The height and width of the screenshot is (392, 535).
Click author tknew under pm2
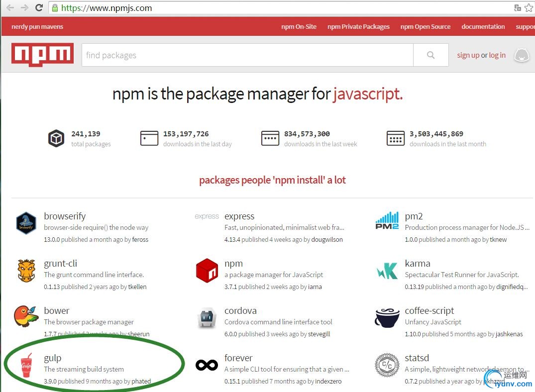[x=498, y=239]
